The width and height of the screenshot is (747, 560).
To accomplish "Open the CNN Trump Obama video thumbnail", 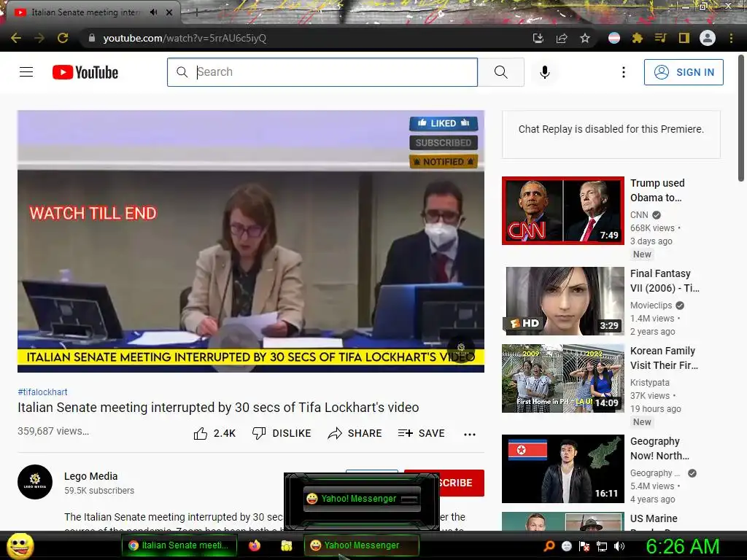I will (x=563, y=211).
